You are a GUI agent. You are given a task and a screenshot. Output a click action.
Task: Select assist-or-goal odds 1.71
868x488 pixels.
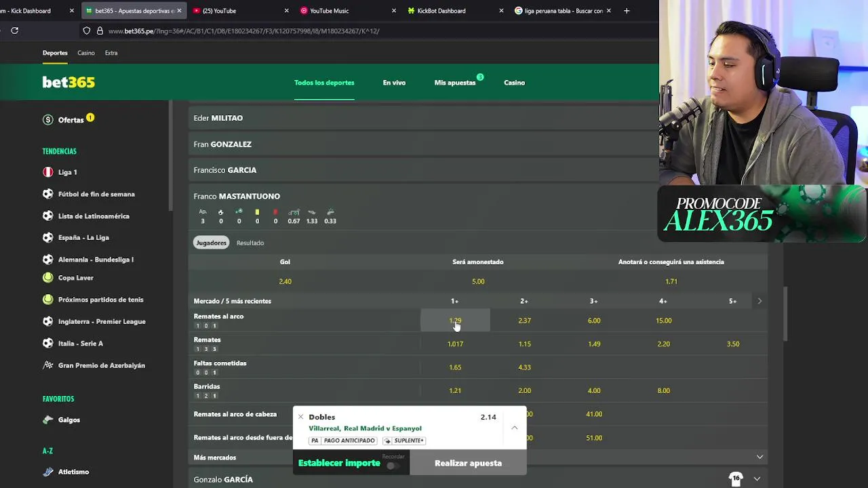tap(671, 281)
